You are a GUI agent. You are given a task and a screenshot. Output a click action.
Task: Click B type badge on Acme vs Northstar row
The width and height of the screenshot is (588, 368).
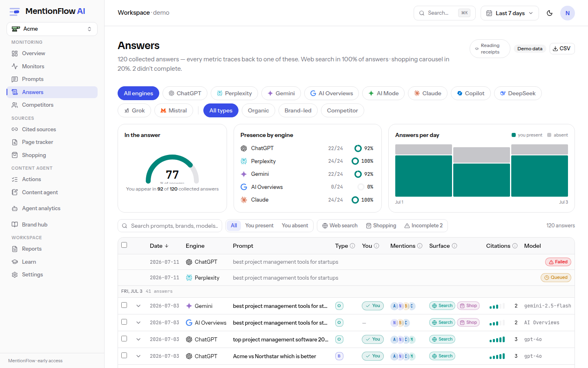[339, 356]
